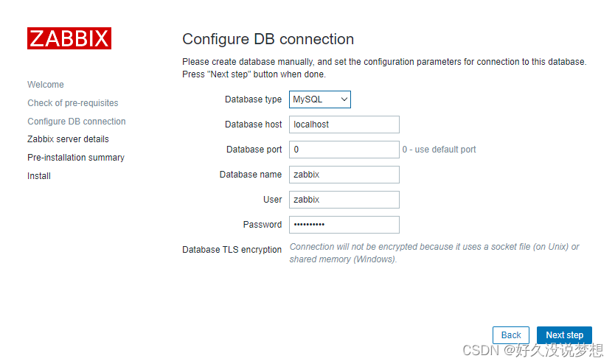The width and height of the screenshot is (615, 364).
Task: Click the MySQL dropdown arrow chevron
Action: click(344, 99)
